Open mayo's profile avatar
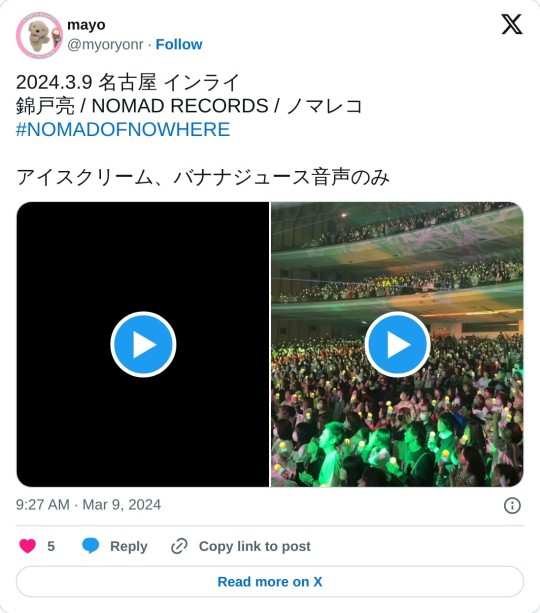The image size is (540, 613). [x=39, y=35]
